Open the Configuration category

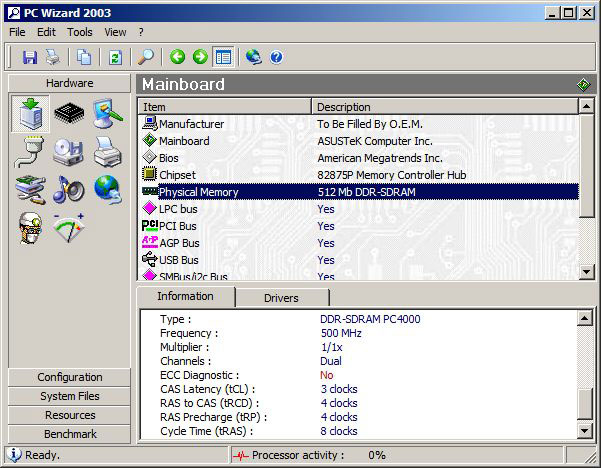69,377
